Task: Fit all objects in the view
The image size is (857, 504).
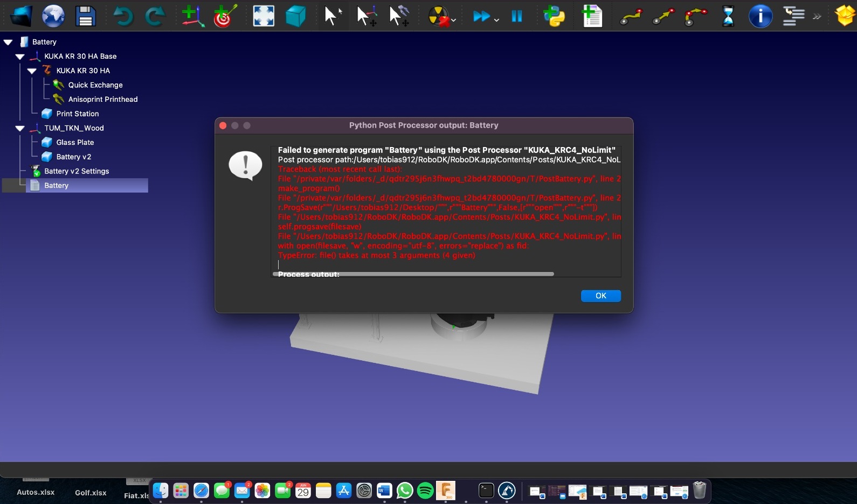Action: [264, 16]
